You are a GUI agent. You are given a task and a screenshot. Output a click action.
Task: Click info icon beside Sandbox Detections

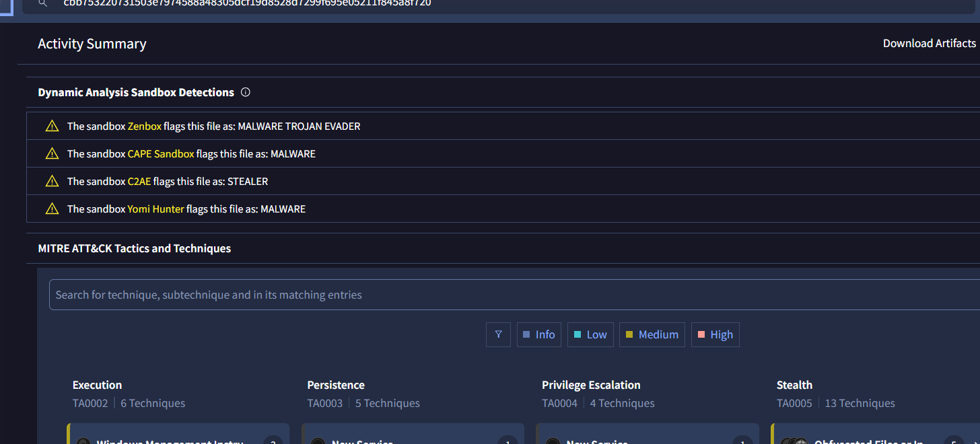(246, 92)
